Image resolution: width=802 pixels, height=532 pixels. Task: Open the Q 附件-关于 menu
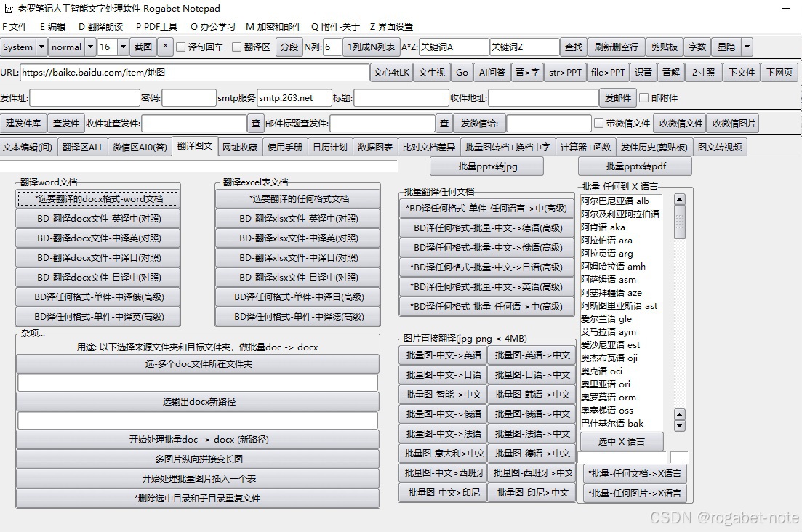tap(335, 27)
